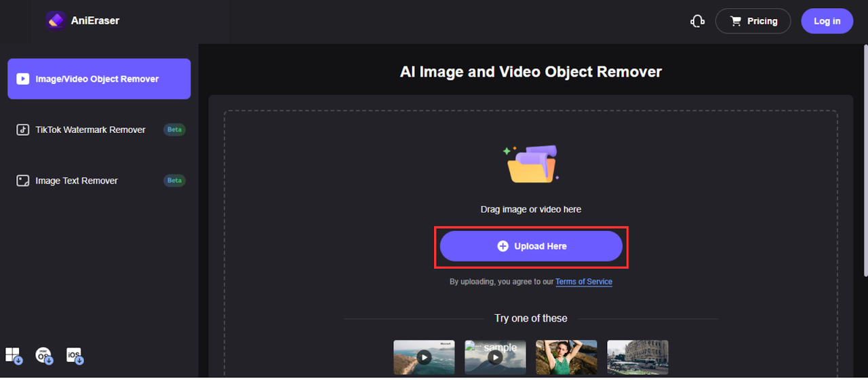This screenshot has height=380, width=868.
Task: Select the city street sample image
Action: pos(637,357)
